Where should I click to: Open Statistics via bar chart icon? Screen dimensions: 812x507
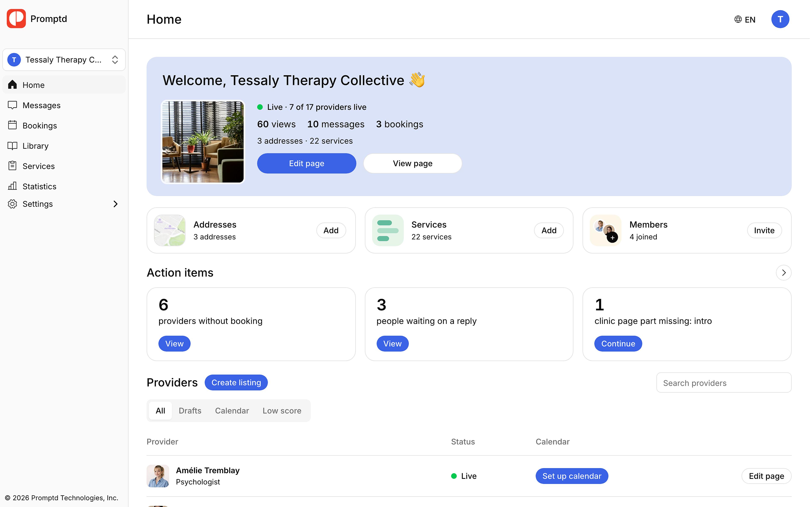pyautogui.click(x=12, y=186)
